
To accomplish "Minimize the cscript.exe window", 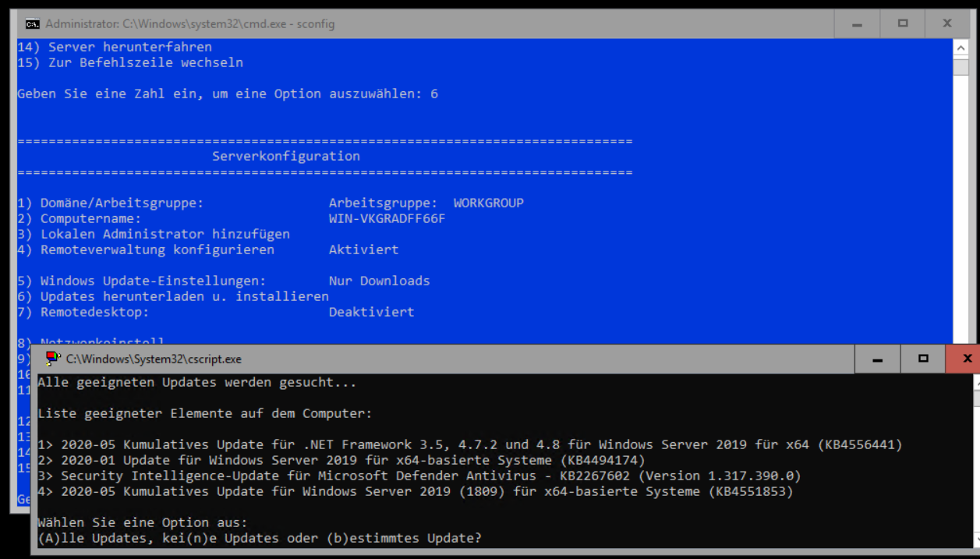I will pyautogui.click(x=879, y=359).
